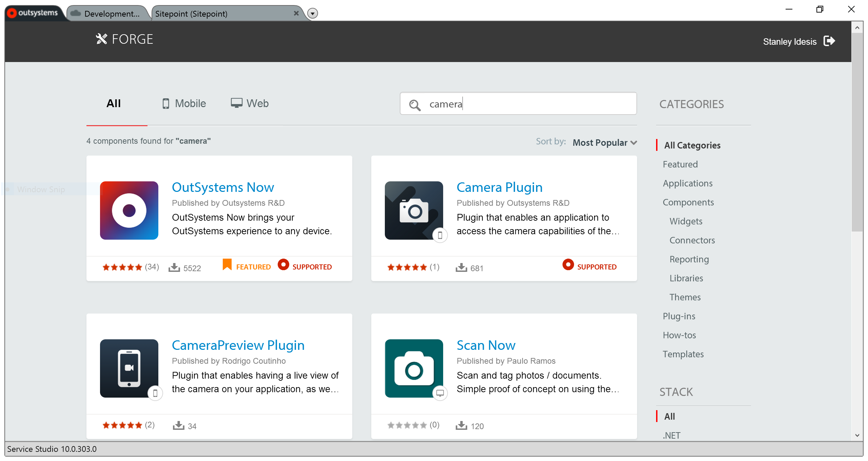This screenshot has height=461, width=868.
Task: Open the tab list dropdown arrow
Action: 312,14
